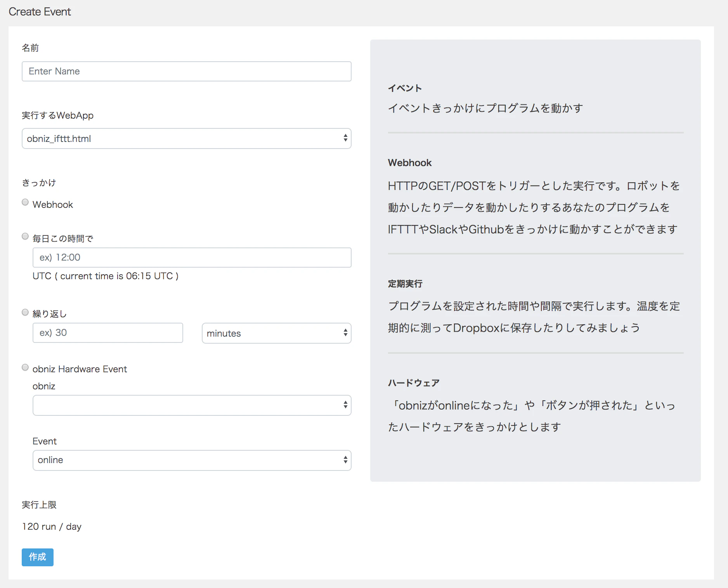Open the 実行するWebApp dropdown showing obniz_ifttt.html
Image resolution: width=728 pixels, height=588 pixels.
187,138
